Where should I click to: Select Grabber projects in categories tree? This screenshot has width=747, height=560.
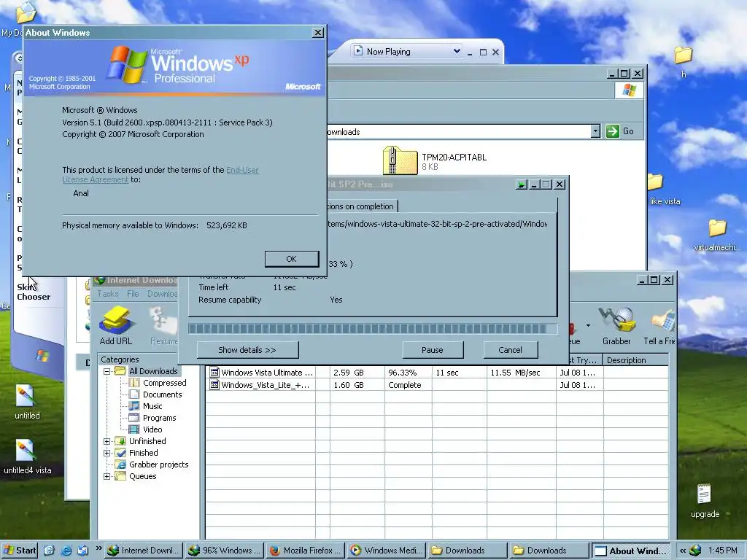(158, 464)
